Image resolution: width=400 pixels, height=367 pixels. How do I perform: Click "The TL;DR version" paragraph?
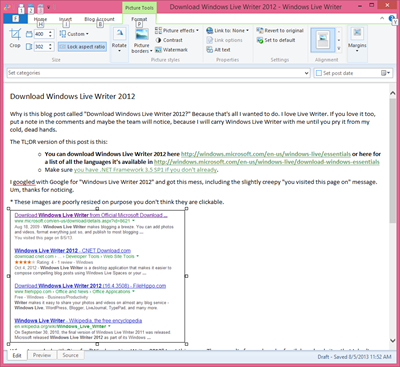(59, 142)
